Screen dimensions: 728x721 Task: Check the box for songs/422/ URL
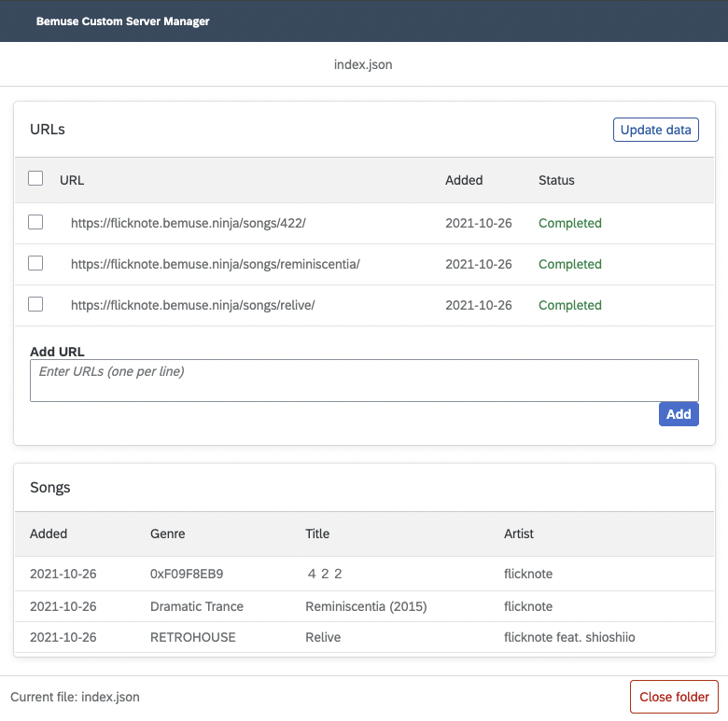coord(35,223)
